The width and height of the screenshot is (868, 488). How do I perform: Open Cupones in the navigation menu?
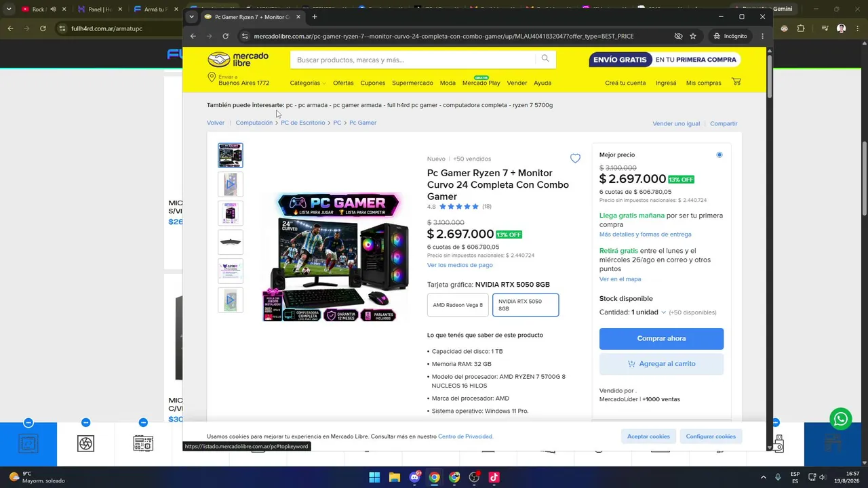point(373,83)
